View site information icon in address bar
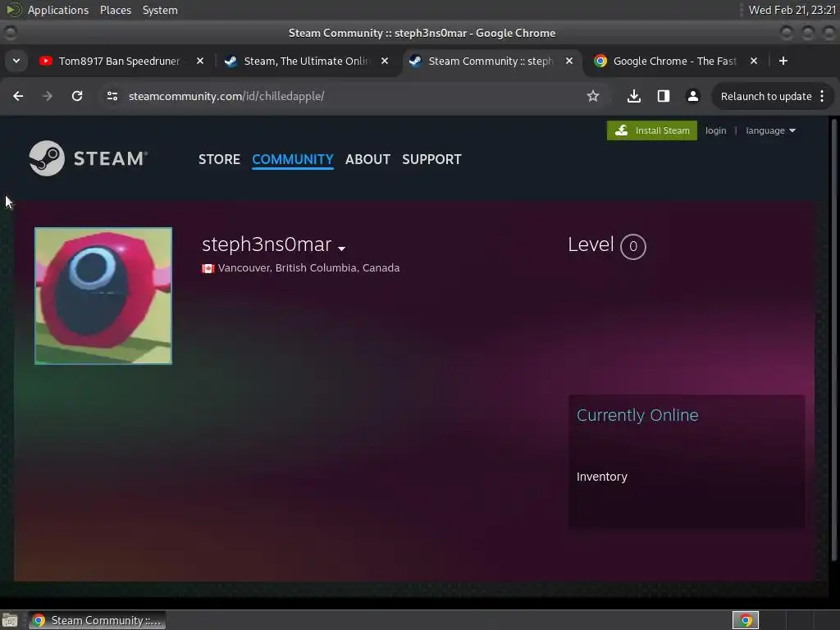 112,96
